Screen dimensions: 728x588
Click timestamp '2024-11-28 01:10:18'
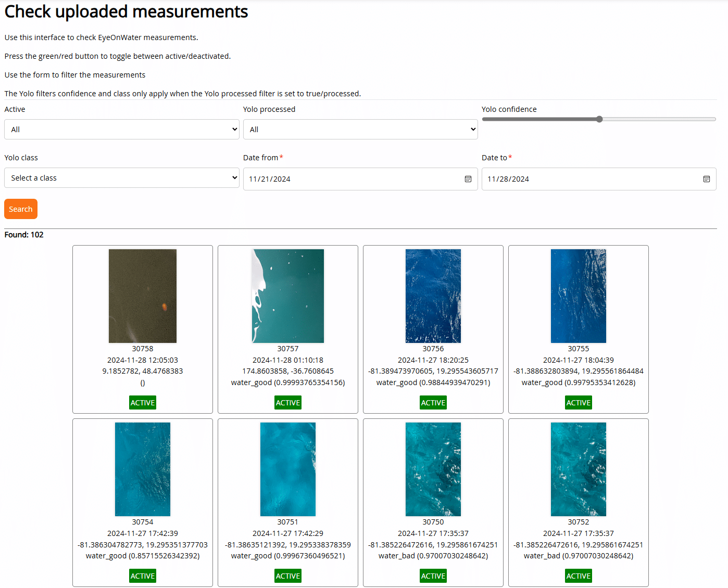(288, 360)
